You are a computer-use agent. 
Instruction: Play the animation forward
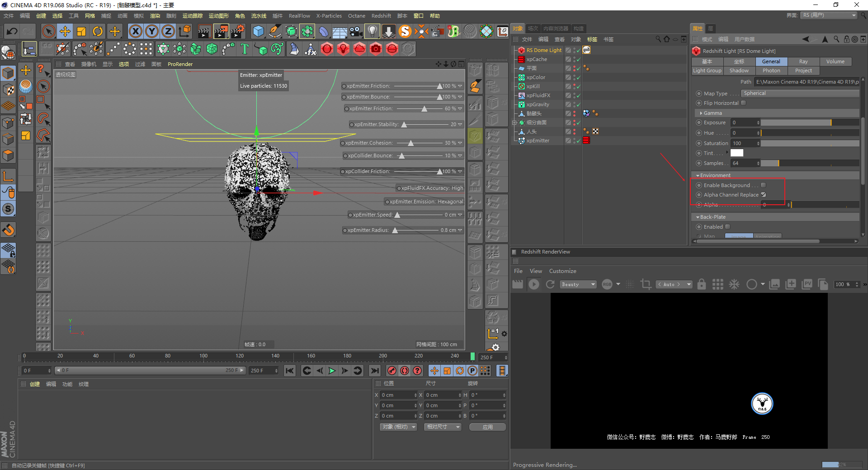click(332, 371)
